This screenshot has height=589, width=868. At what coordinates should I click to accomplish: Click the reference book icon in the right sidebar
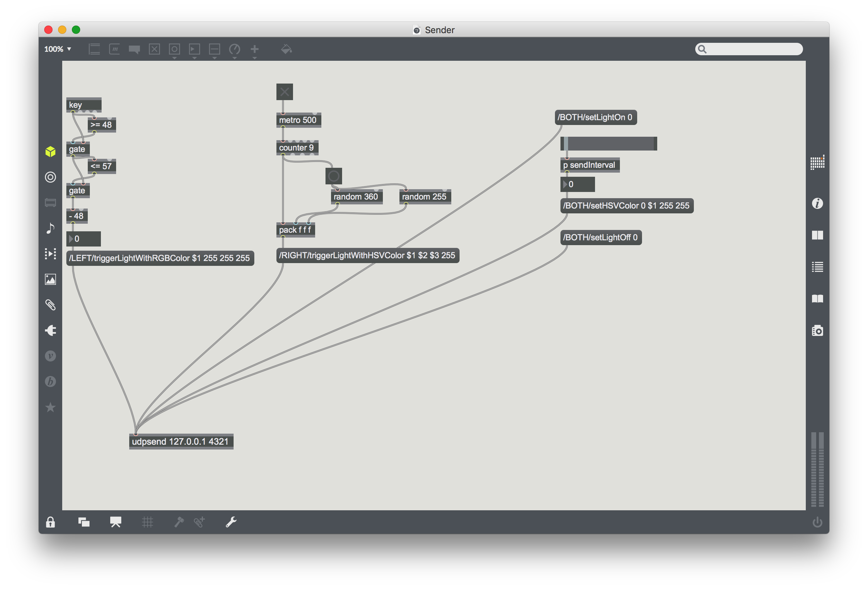click(x=818, y=299)
